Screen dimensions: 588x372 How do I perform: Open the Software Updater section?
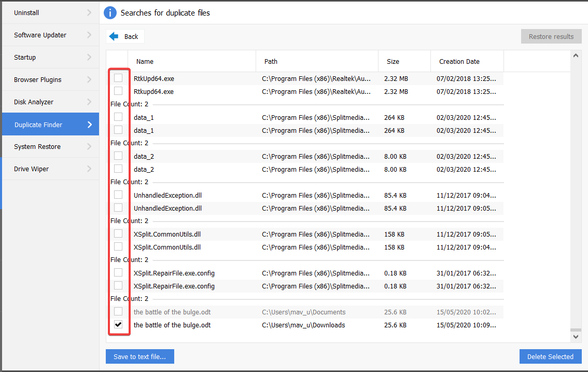click(x=51, y=35)
